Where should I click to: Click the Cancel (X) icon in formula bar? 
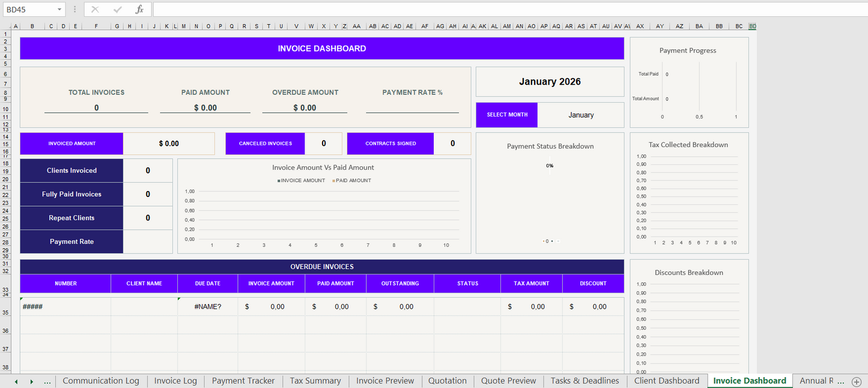pyautogui.click(x=94, y=9)
